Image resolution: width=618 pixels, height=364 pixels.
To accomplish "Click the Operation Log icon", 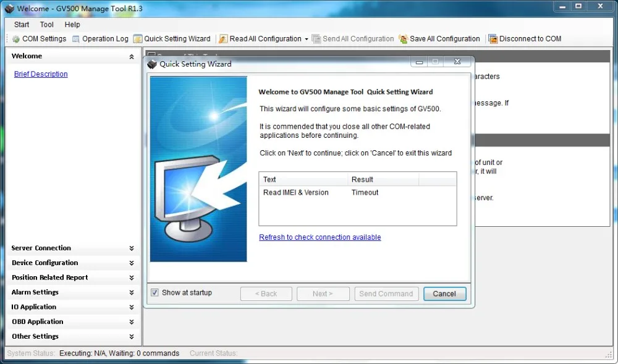I will 75,39.
